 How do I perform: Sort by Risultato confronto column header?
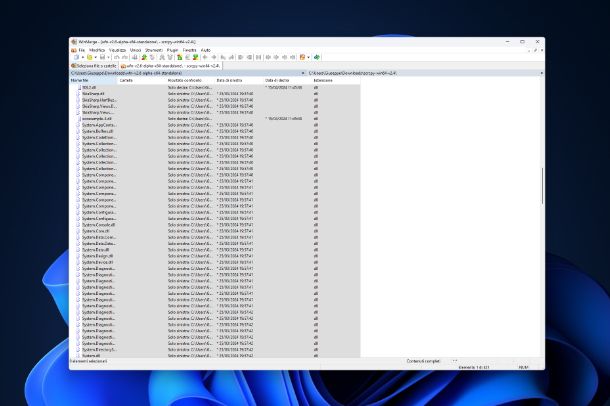(191, 80)
